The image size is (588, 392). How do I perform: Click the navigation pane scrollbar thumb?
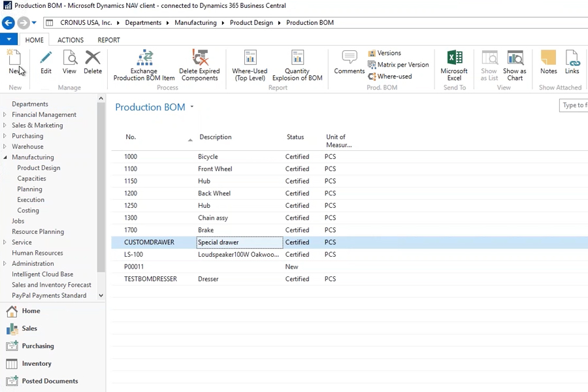tap(101, 188)
